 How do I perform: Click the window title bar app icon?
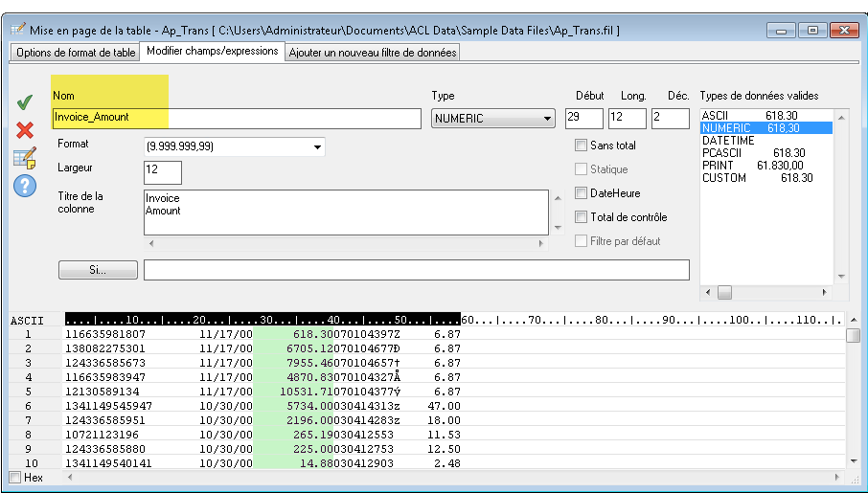click(x=16, y=31)
